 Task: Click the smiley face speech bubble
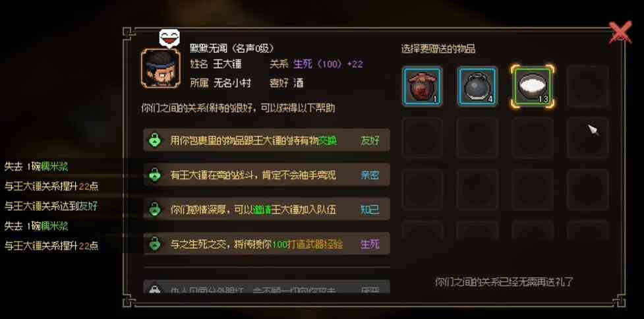click(x=169, y=38)
